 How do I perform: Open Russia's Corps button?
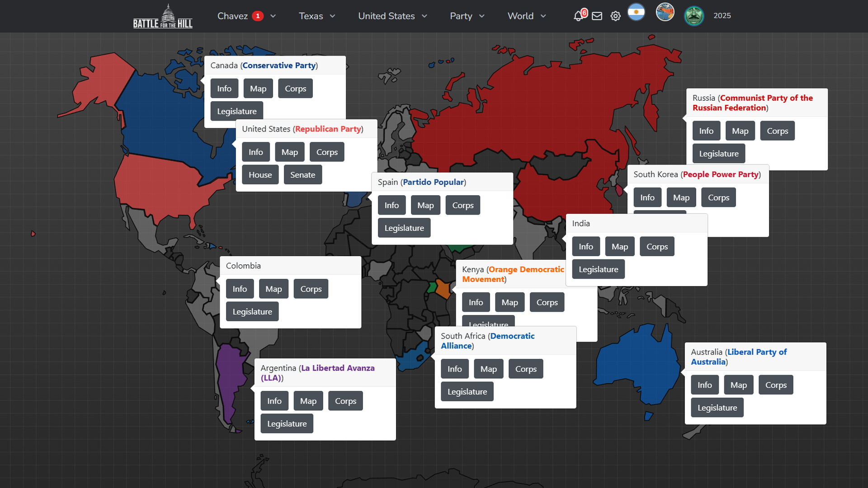[778, 131]
